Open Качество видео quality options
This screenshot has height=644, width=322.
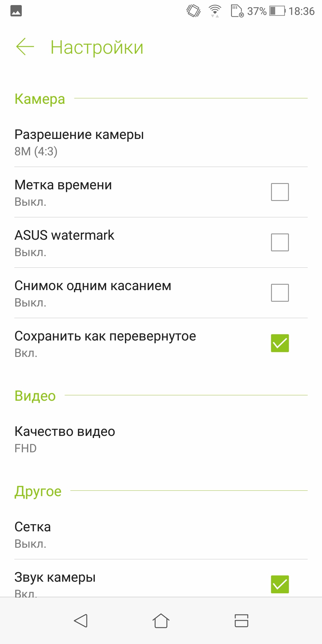tap(161, 439)
